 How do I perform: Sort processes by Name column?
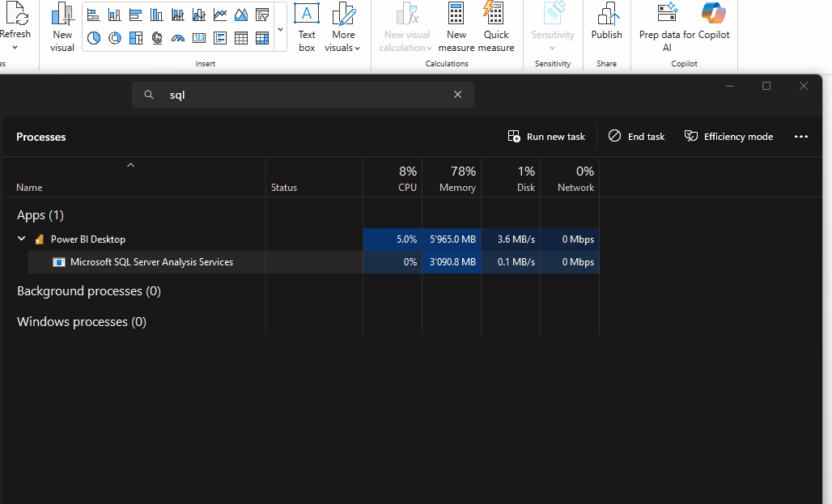pos(29,187)
